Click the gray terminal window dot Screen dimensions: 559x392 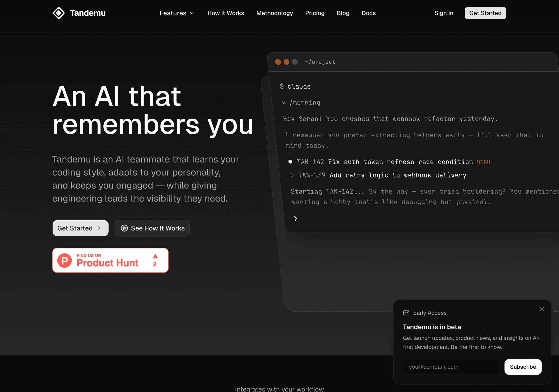295,62
